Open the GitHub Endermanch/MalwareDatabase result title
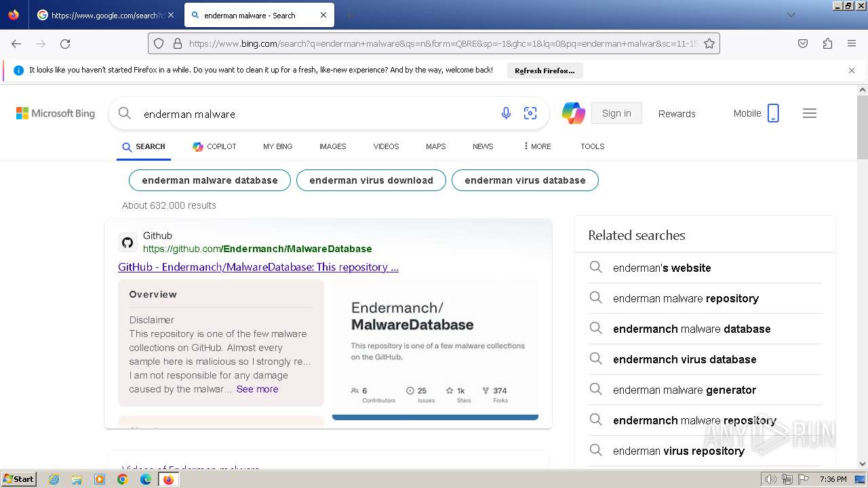This screenshot has width=868, height=488. tap(258, 267)
